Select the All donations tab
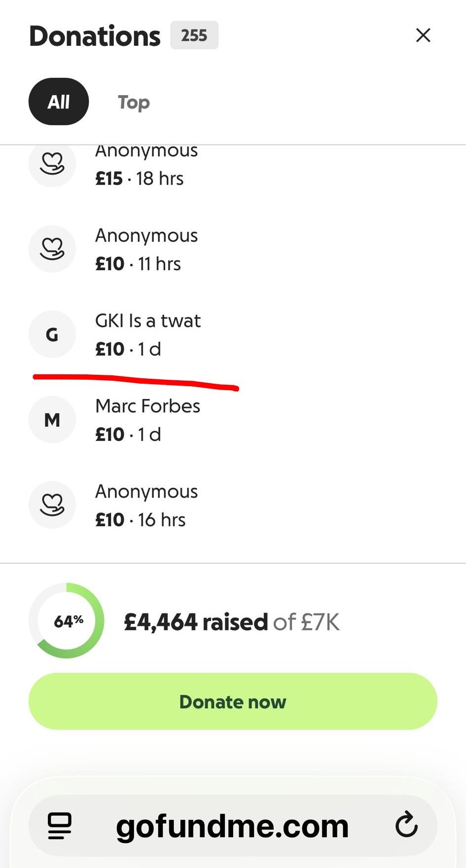 click(59, 102)
